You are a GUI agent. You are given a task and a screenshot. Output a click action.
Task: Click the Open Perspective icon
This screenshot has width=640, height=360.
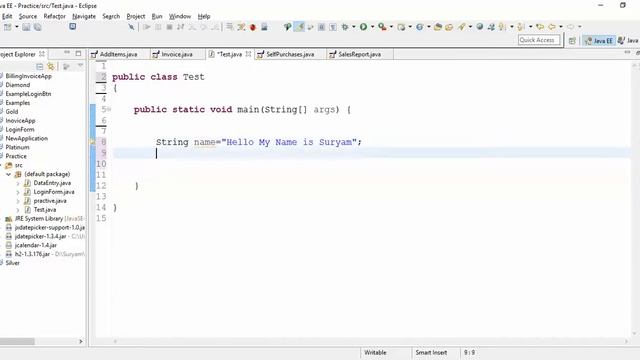[x=572, y=40]
